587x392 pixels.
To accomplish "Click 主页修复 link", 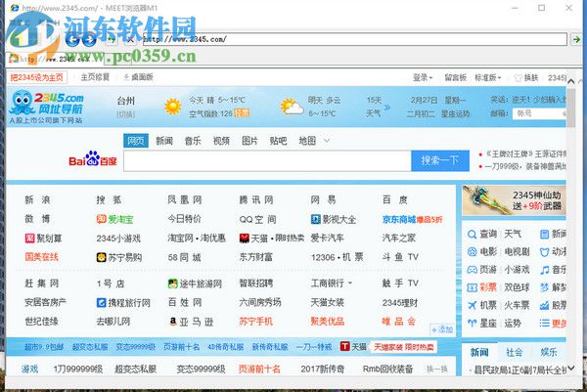I will [95, 77].
